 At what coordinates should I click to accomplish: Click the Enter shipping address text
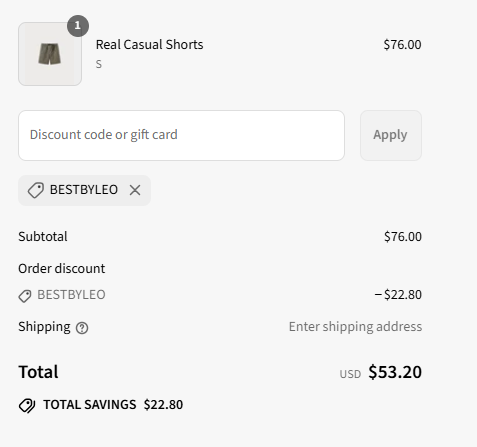(x=355, y=327)
